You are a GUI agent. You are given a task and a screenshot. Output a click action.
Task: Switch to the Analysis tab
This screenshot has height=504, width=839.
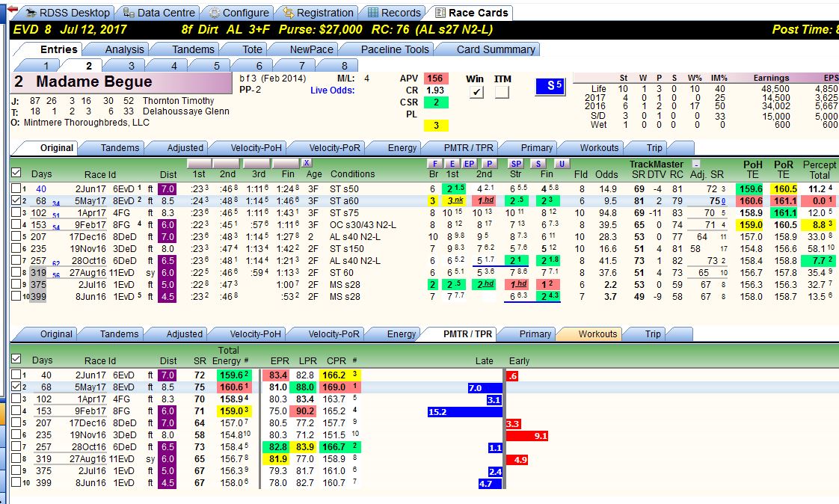click(124, 49)
